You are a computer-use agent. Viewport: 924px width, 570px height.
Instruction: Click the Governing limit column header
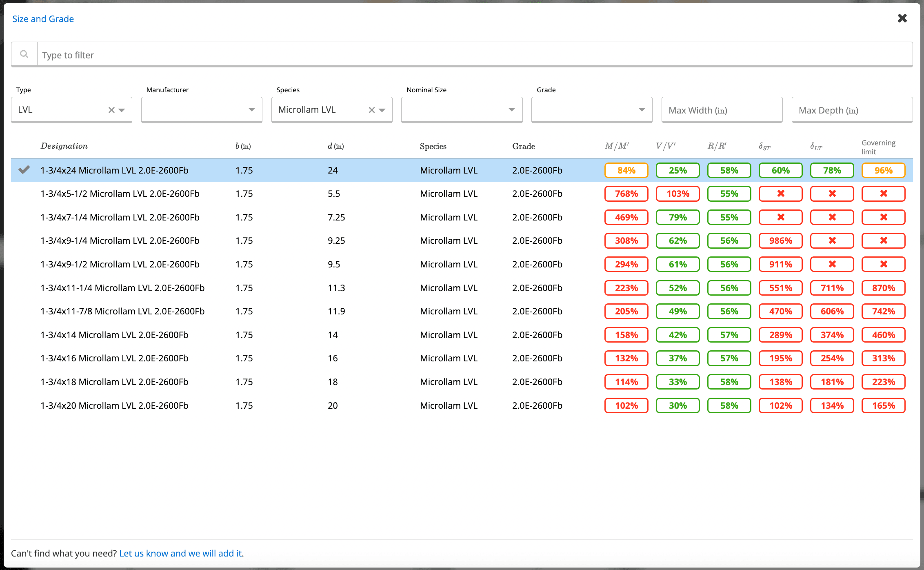[x=878, y=147]
